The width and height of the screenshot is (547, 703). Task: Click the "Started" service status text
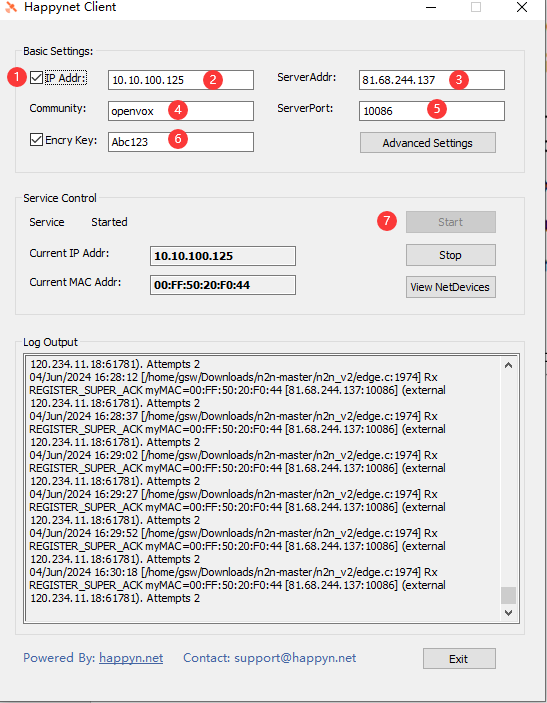[109, 222]
